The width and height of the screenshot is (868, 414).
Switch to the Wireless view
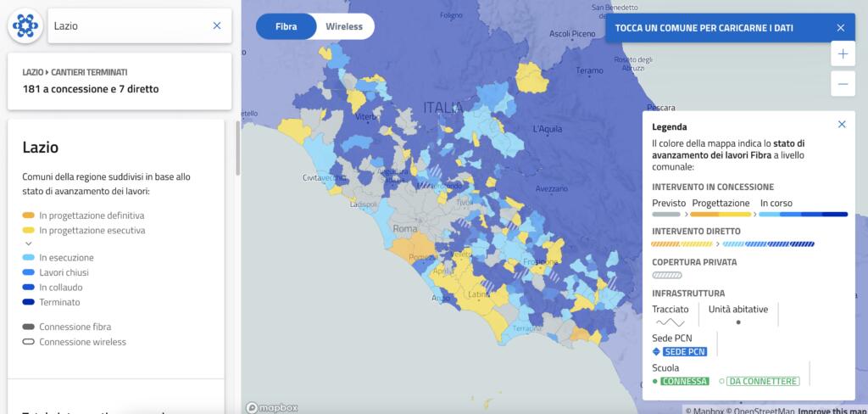pyautogui.click(x=343, y=26)
